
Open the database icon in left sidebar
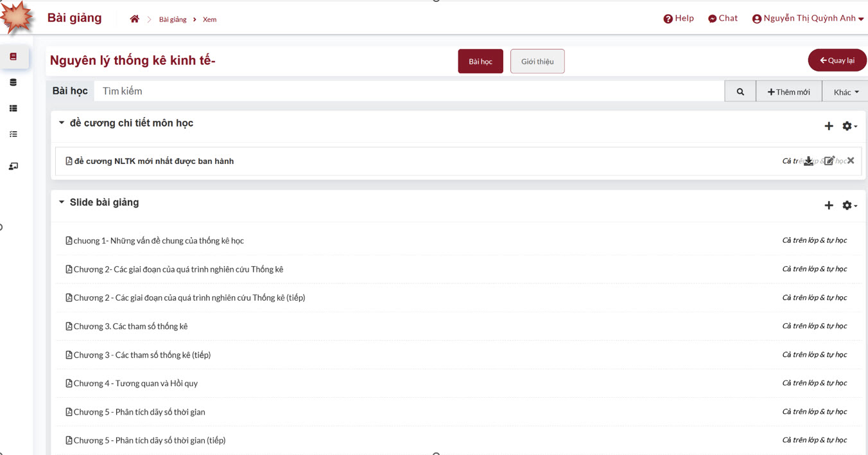pyautogui.click(x=13, y=83)
